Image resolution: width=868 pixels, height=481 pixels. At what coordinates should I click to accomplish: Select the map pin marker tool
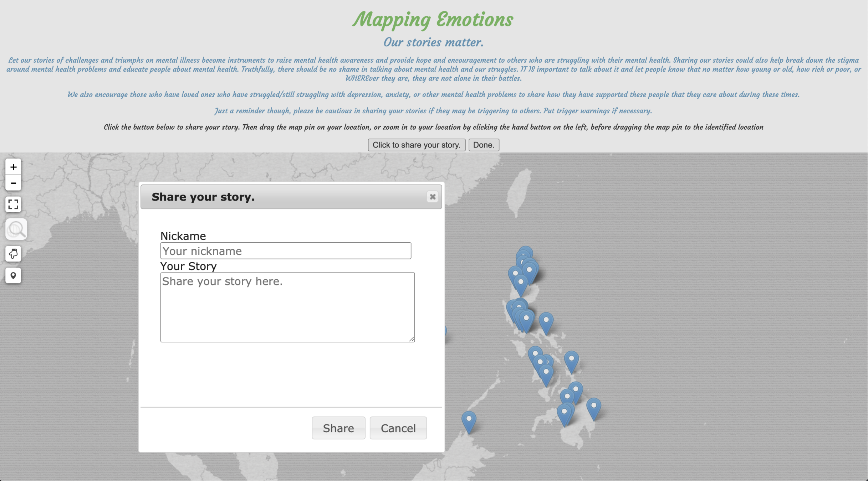[x=13, y=275]
